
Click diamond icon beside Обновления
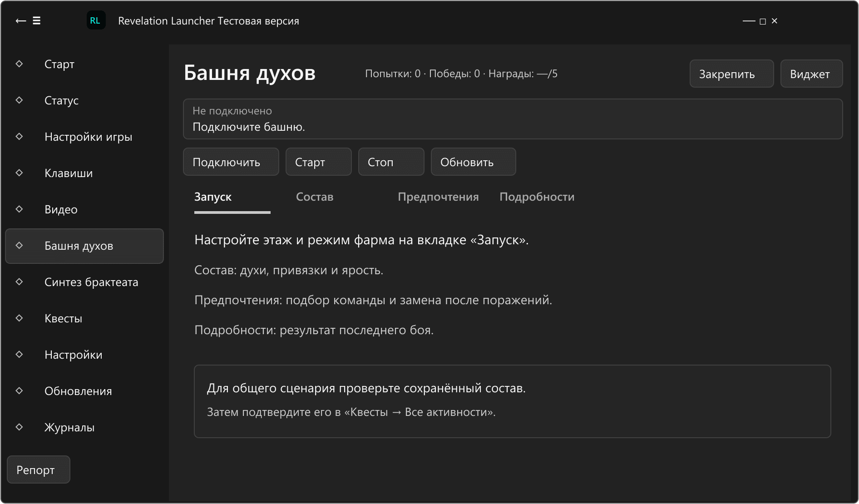(x=19, y=390)
